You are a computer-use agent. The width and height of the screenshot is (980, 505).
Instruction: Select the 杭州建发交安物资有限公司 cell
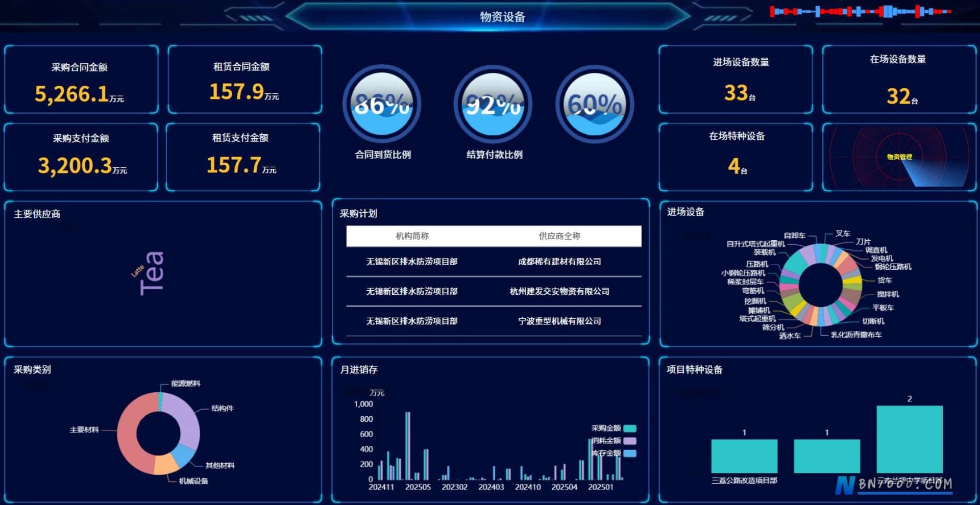[x=559, y=291]
